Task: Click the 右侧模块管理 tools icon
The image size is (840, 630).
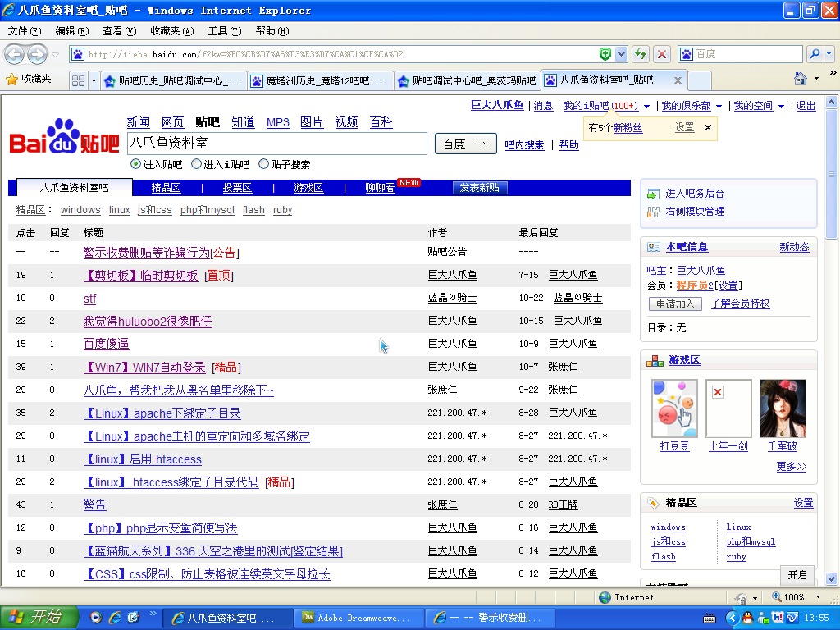Action: tap(653, 212)
